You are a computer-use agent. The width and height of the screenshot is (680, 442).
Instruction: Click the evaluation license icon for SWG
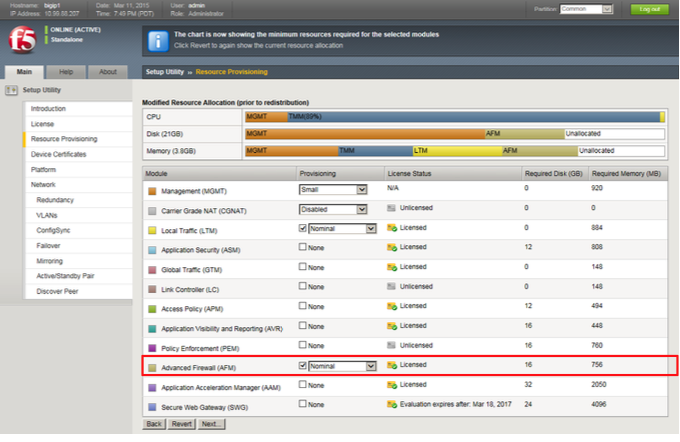pyautogui.click(x=392, y=404)
